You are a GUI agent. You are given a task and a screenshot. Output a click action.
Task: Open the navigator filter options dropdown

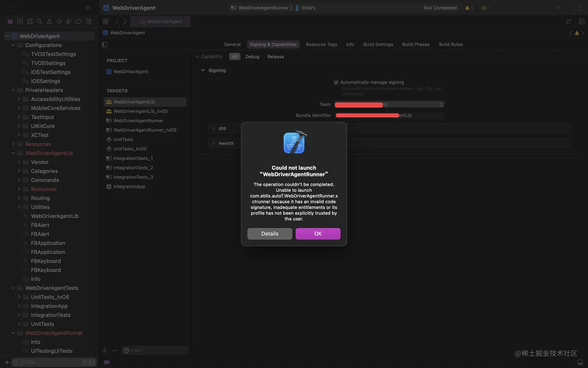[x=19, y=362]
